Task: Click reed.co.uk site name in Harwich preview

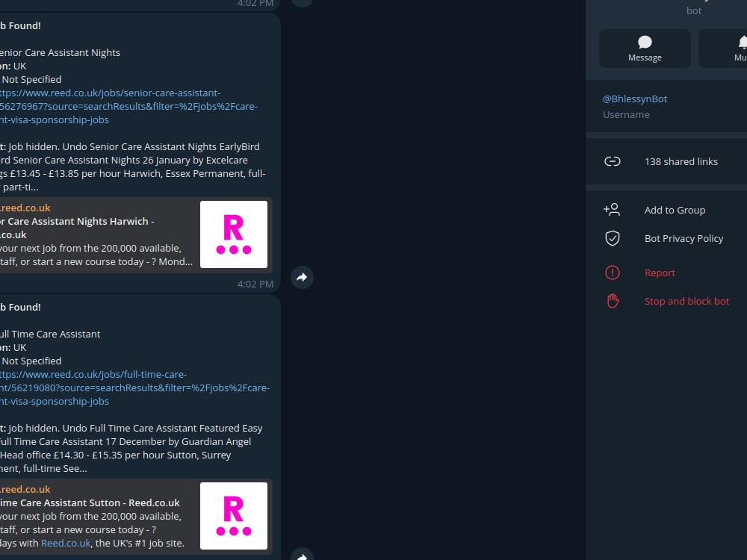Action: 25,208
